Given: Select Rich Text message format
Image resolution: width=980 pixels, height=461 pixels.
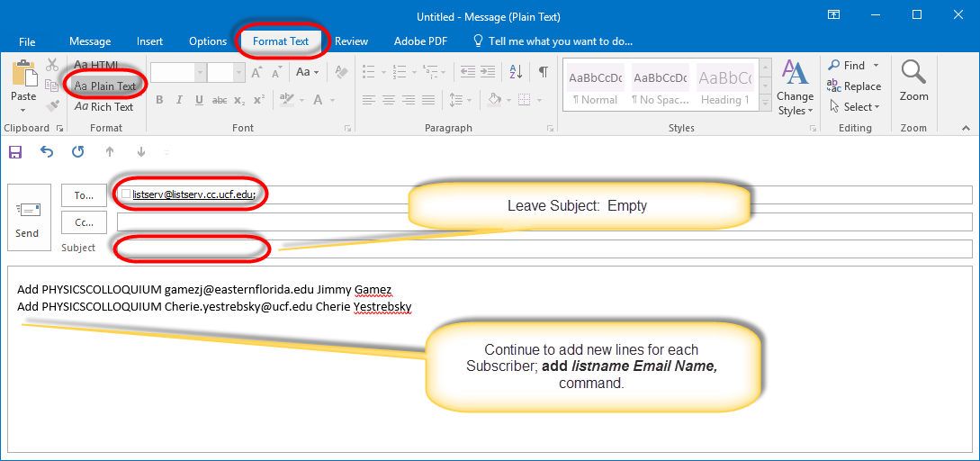Looking at the screenshot, I should point(103,107).
